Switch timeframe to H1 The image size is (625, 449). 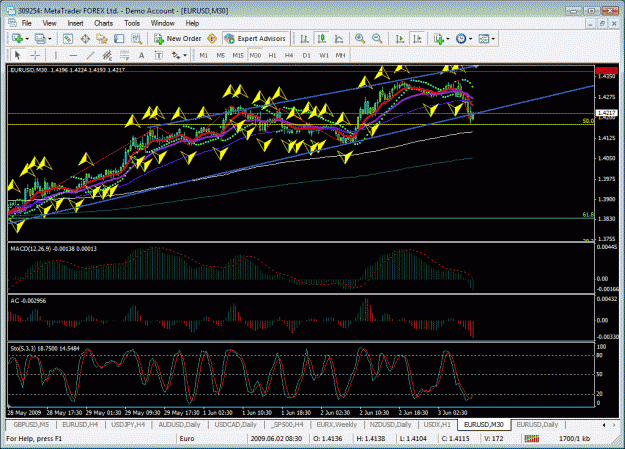(x=272, y=55)
